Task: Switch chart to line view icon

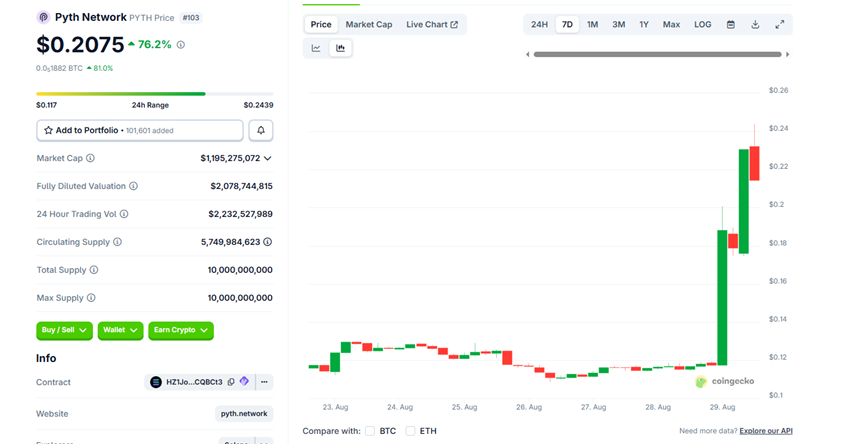Action: (316, 48)
